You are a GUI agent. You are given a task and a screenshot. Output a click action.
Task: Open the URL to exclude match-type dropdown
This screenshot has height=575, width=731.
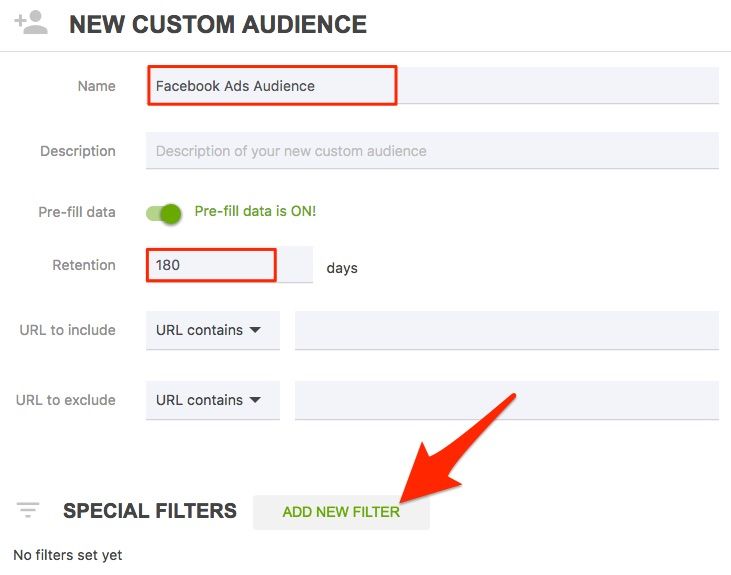tap(212, 400)
